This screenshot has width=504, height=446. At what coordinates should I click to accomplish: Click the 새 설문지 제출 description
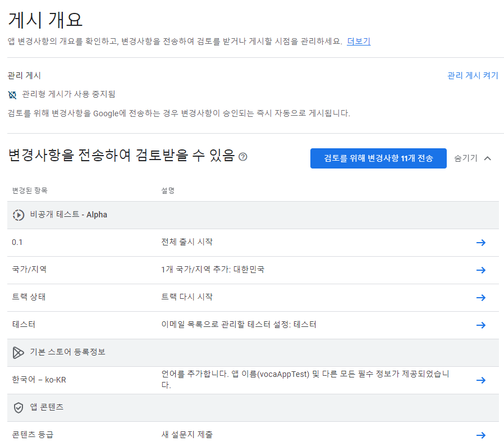point(187,434)
